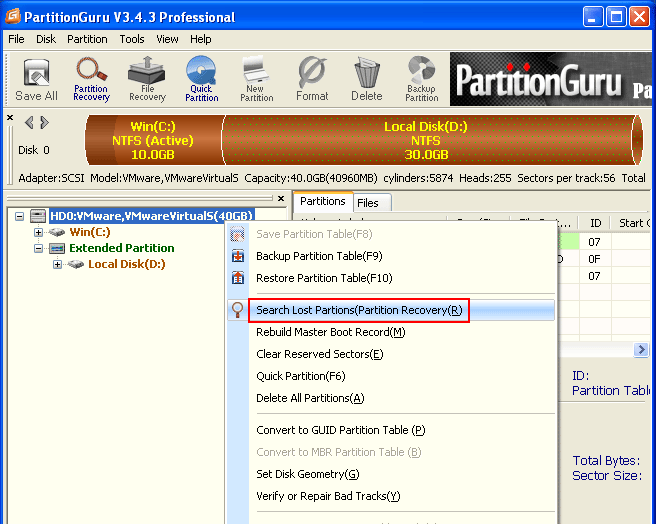This screenshot has width=656, height=524.
Task: Expand the Local Disk(D:) node
Action: click(x=57, y=265)
